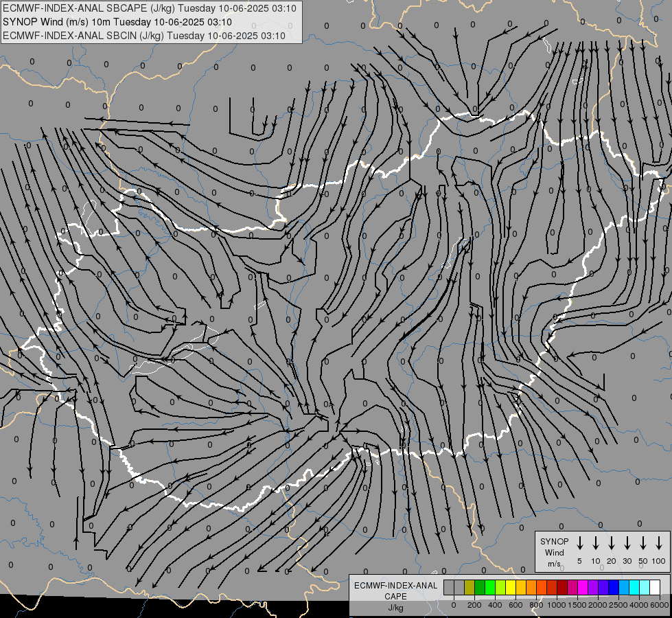This screenshot has height=618, width=672.
Task: Click 'CAPE' label in color legend
Action: [395, 597]
